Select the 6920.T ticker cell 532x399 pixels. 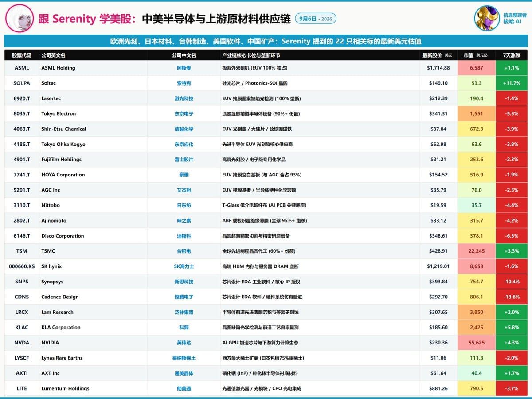(22, 98)
